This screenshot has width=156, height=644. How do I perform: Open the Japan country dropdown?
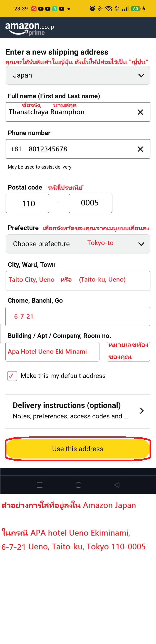click(78, 75)
